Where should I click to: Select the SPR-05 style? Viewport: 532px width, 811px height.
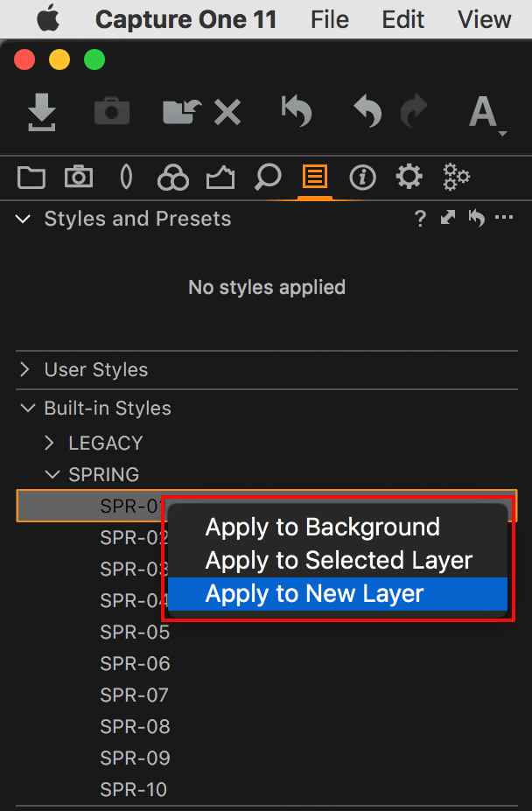tap(135, 632)
